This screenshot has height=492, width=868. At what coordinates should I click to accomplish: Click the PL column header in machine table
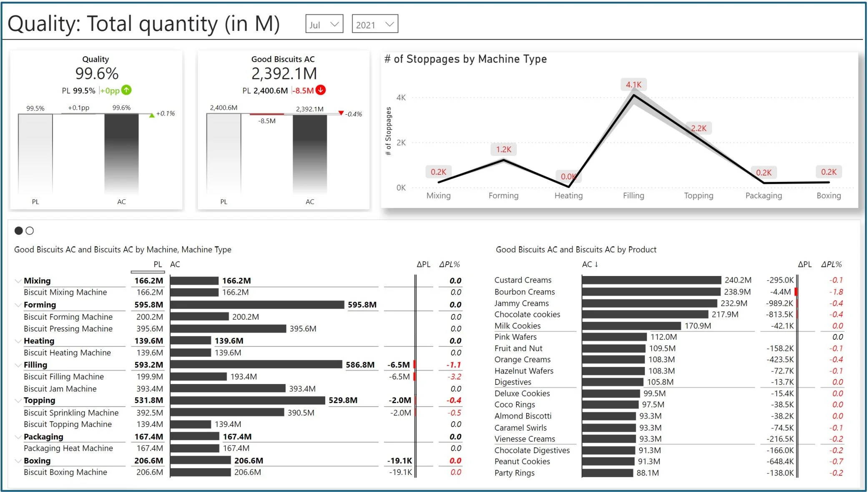coord(158,264)
